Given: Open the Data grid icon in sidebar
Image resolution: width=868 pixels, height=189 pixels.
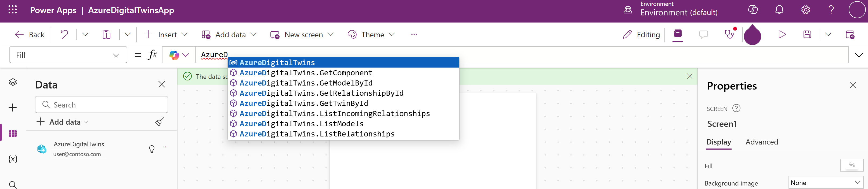Looking at the screenshot, I should click(13, 134).
